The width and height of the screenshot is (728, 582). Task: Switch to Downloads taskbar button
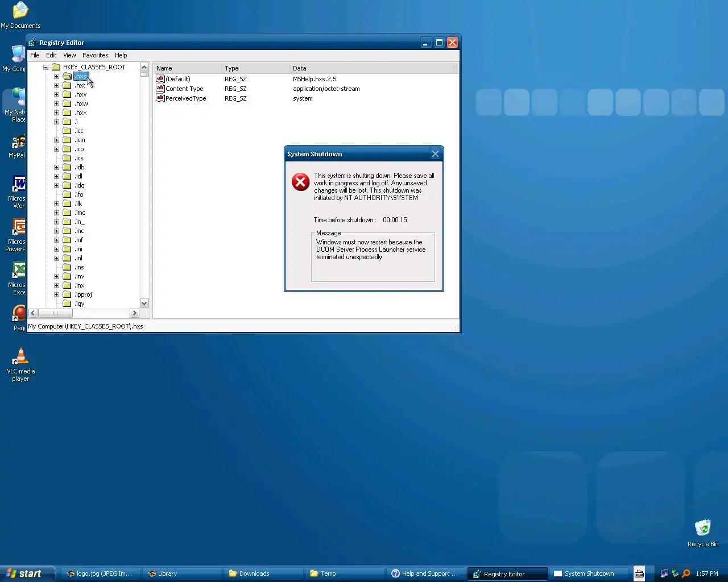[263, 573]
